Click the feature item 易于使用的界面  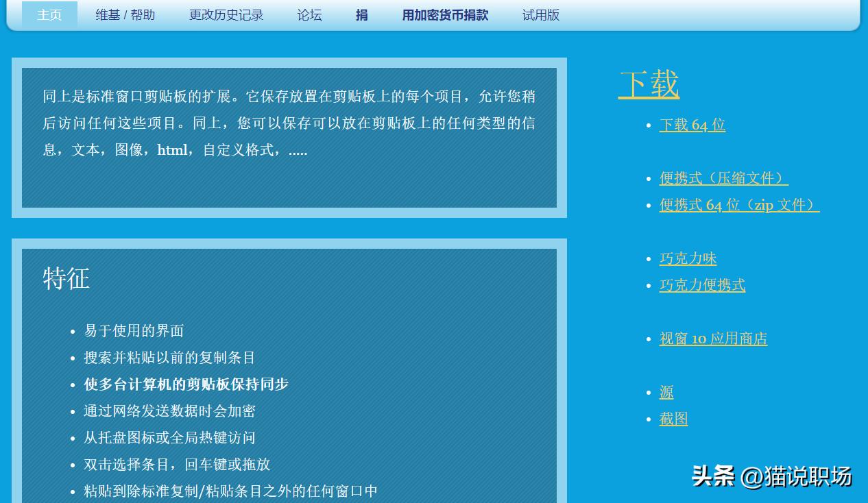133,331
